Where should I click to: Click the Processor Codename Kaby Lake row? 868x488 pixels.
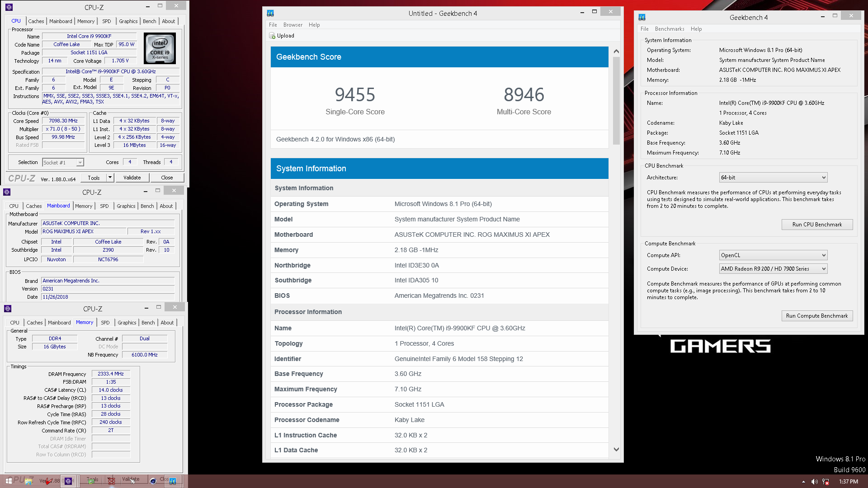click(x=439, y=420)
